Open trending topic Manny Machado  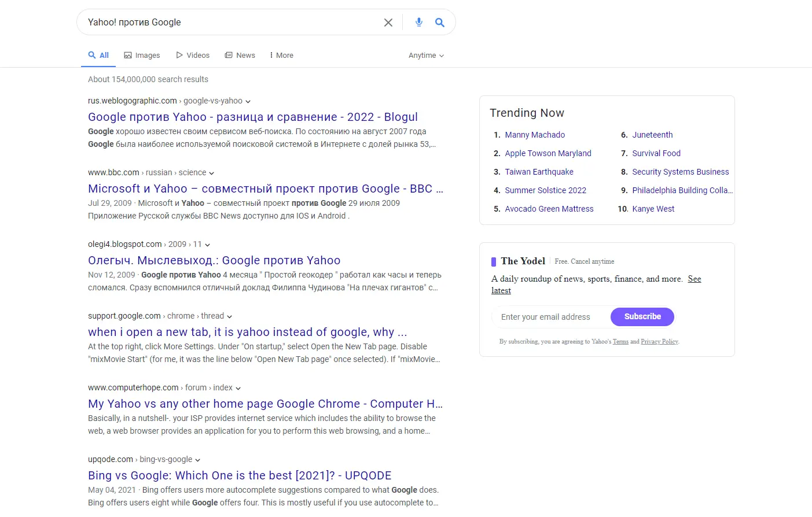point(535,135)
